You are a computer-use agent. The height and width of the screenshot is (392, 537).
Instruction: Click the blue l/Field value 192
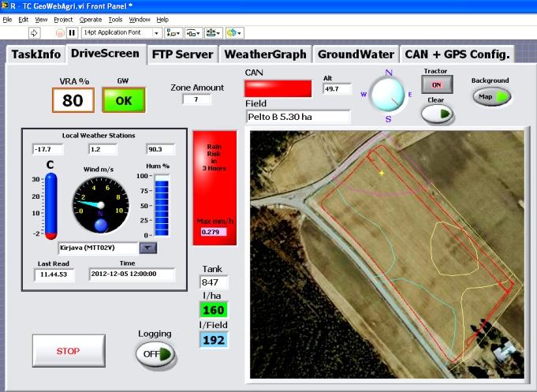(x=214, y=340)
